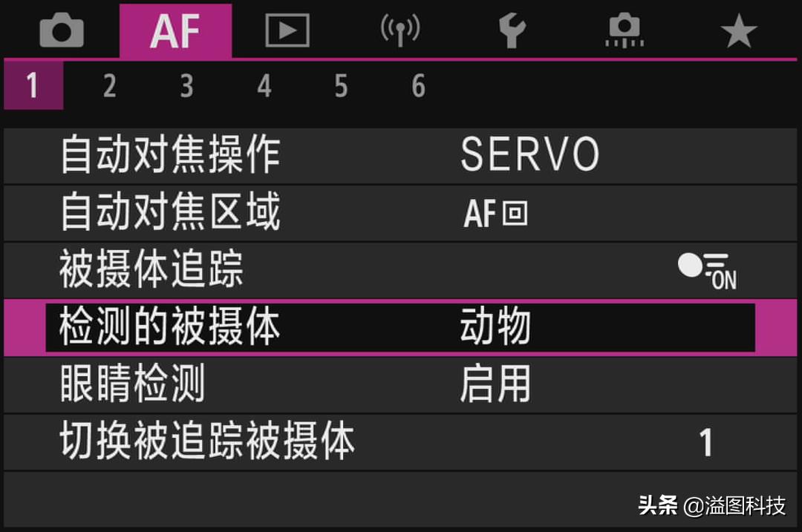Viewport: 802px width, 532px height.
Task: Go to AF page 4
Action: click(x=264, y=87)
